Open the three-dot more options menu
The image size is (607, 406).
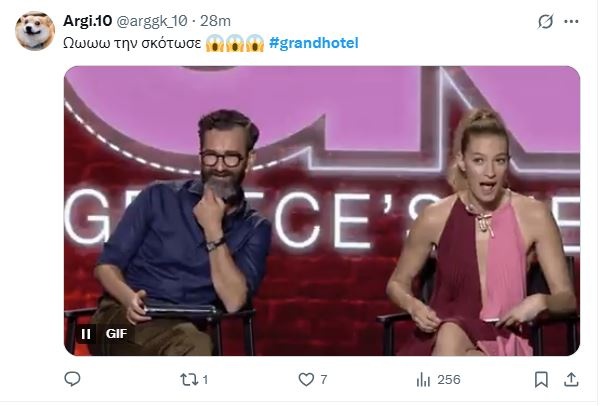coord(571,21)
